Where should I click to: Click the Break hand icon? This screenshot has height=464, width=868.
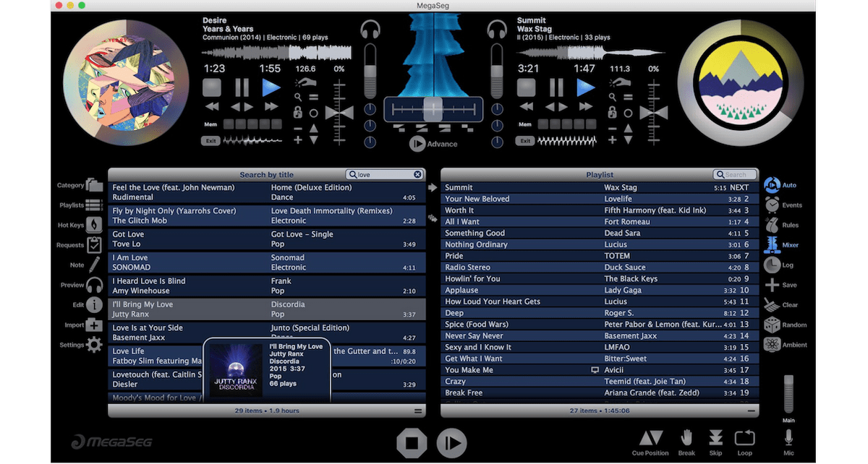[686, 437]
